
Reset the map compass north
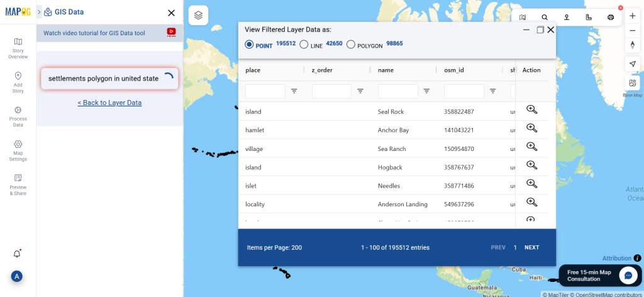(x=633, y=45)
